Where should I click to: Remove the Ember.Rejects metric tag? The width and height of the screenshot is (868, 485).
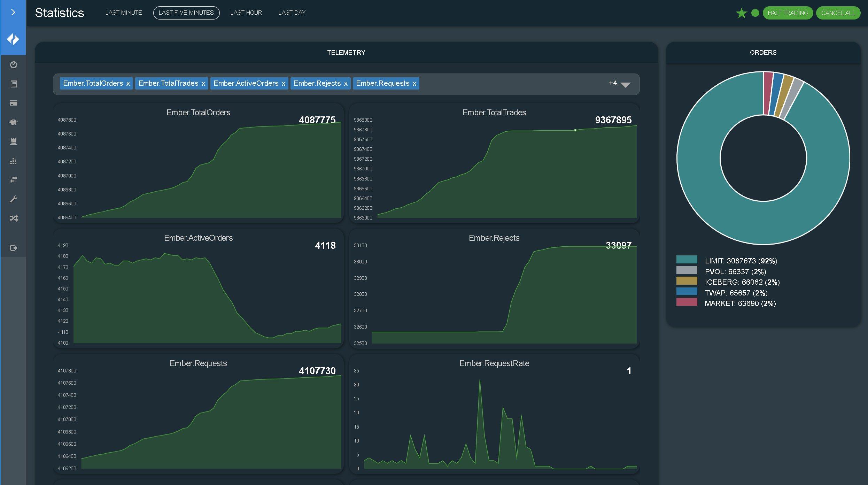point(346,83)
